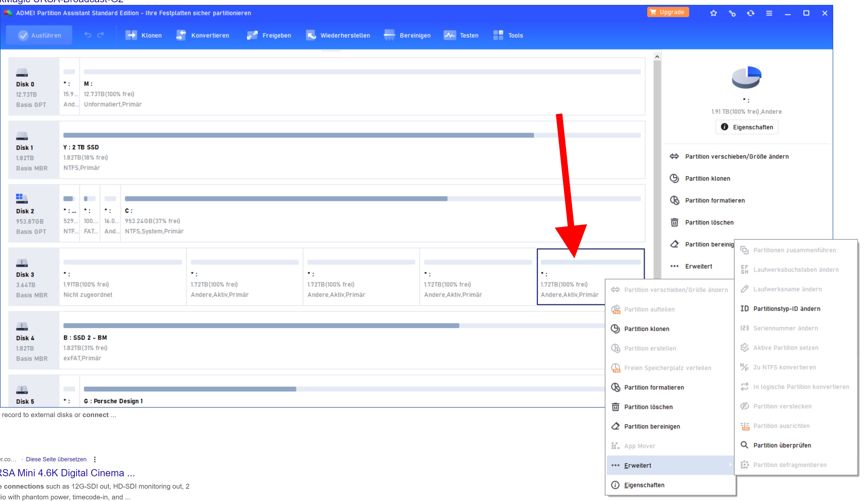Viewport: 868px width, 501px height.
Task: Choose Partition überprüfen in submenu
Action: point(781,445)
